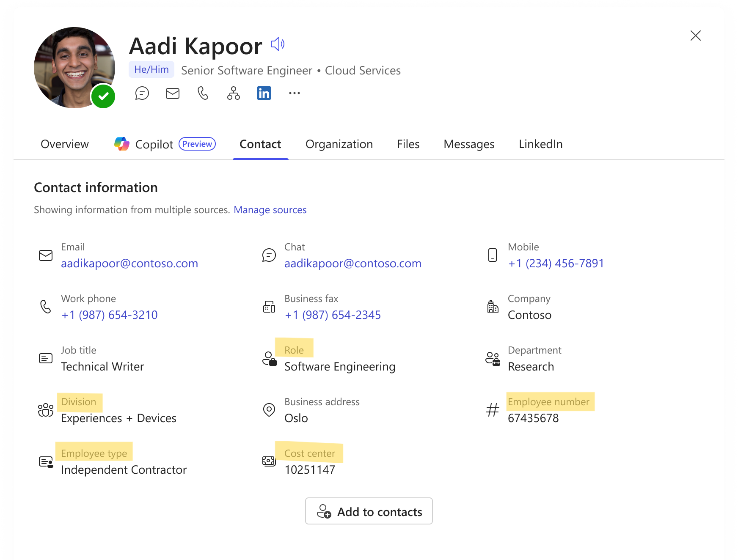Open the LinkedIn icon in header
Image resolution: width=738 pixels, height=560 pixels.
tap(264, 93)
